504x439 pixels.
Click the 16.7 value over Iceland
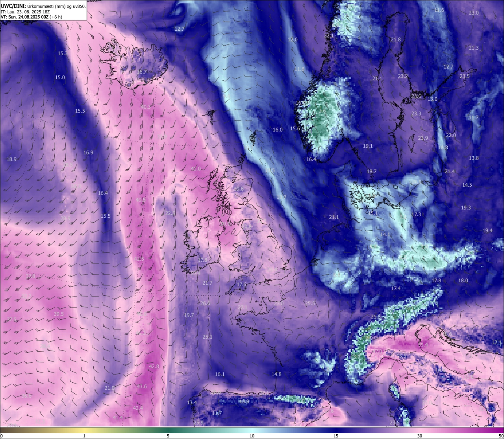pos(142,72)
